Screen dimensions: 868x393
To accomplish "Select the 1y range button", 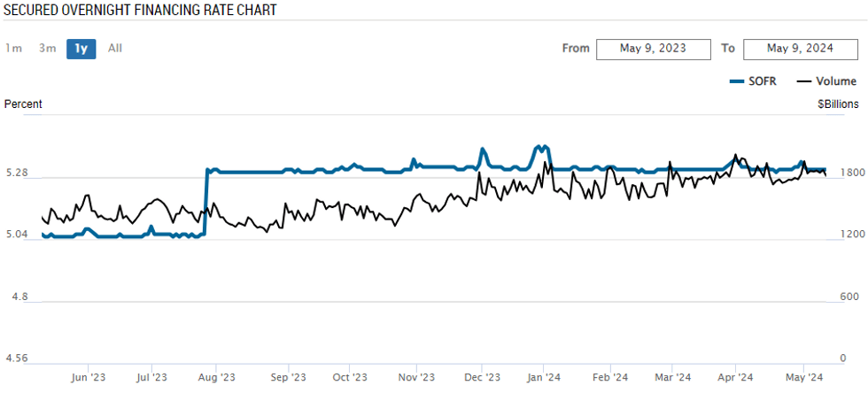I will [81, 48].
